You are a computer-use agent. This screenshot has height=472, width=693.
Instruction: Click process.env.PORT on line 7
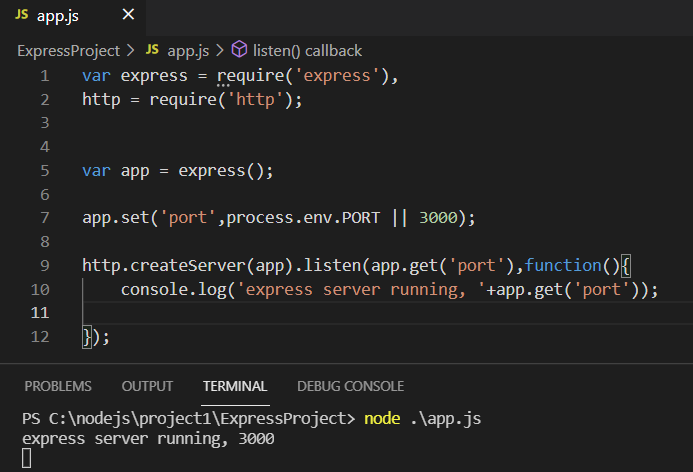click(303, 218)
